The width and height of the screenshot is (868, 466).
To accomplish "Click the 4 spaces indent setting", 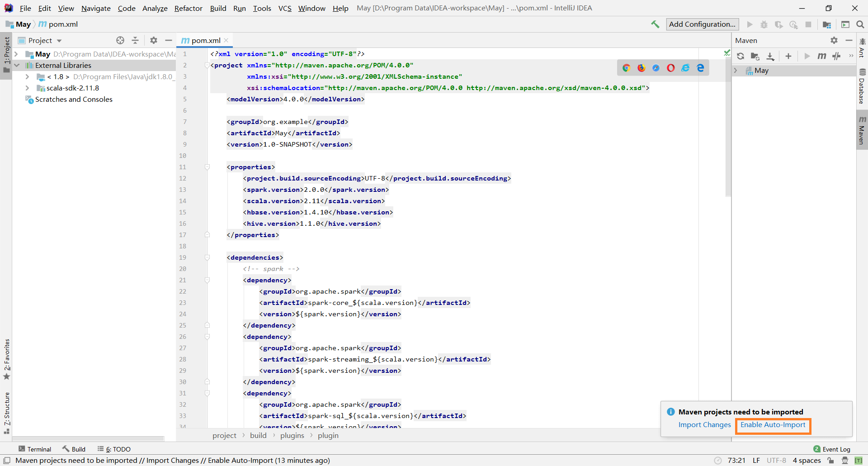I will tap(807, 461).
